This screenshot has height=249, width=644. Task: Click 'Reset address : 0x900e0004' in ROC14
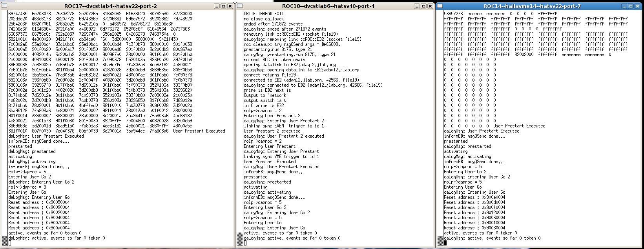point(474,197)
